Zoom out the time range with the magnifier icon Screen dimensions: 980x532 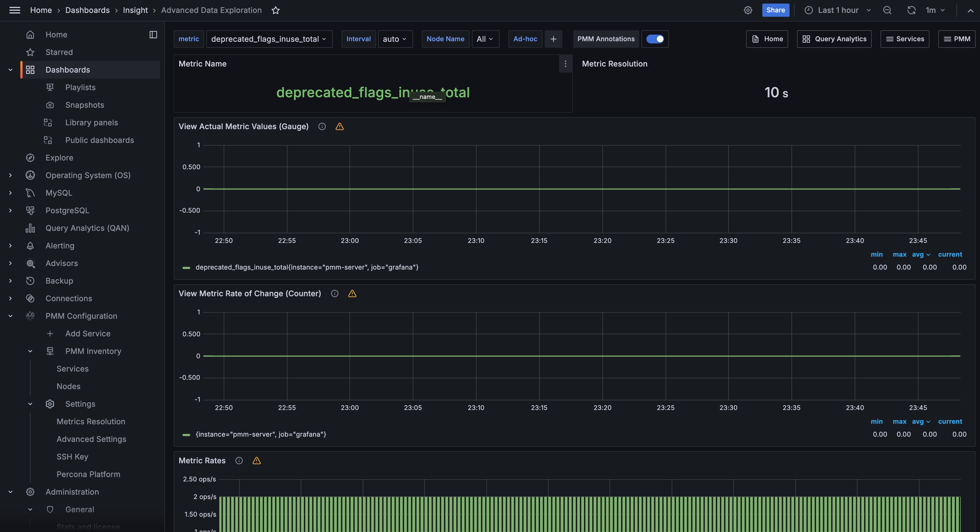887,10
